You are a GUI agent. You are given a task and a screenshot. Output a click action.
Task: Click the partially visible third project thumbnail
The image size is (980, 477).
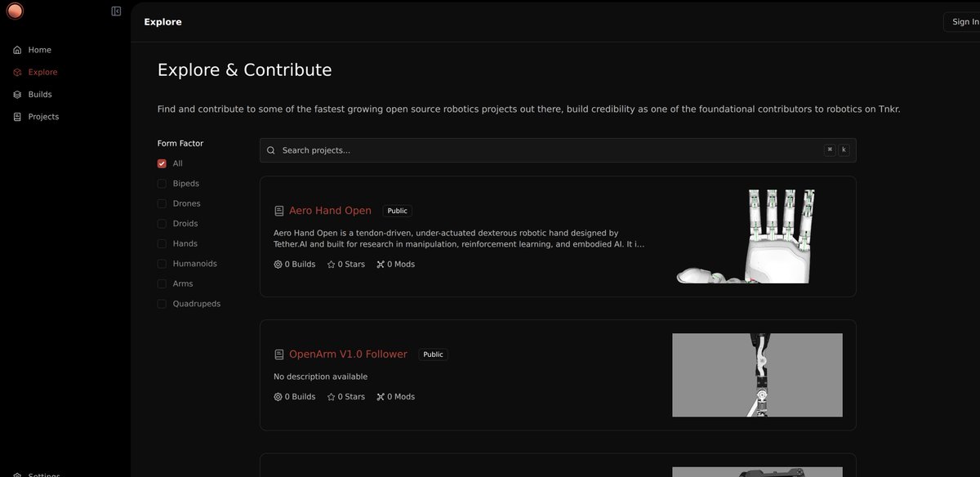(757, 472)
